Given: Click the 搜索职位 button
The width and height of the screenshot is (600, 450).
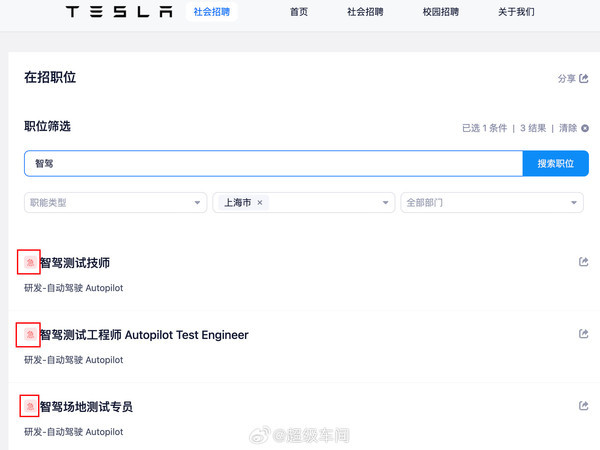Looking at the screenshot, I should [x=556, y=163].
